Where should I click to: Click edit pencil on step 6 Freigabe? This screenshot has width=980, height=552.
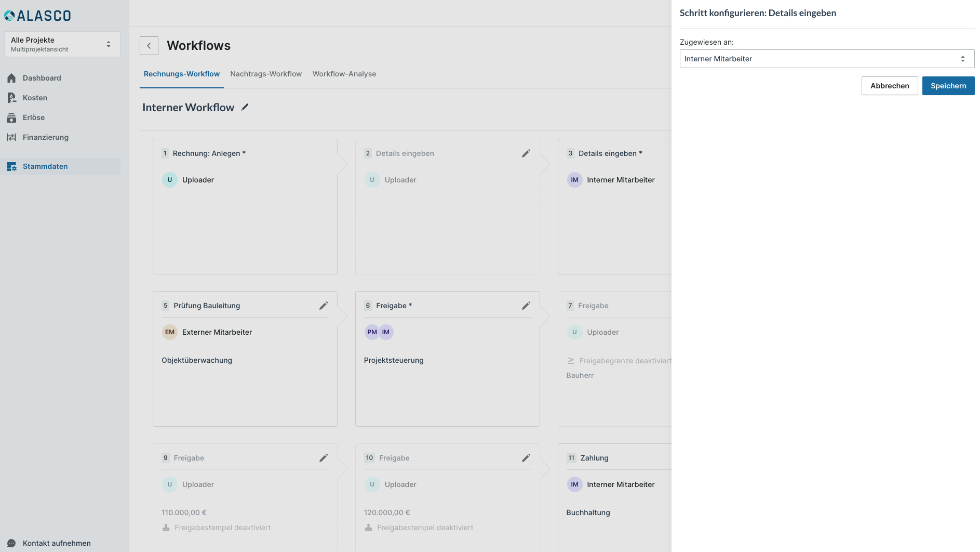click(x=526, y=306)
